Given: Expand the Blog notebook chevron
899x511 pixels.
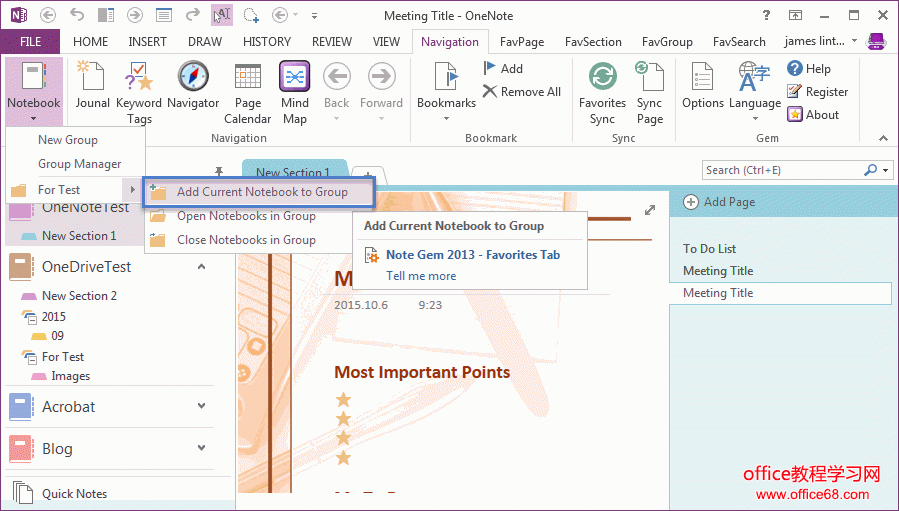Looking at the screenshot, I should [x=202, y=448].
